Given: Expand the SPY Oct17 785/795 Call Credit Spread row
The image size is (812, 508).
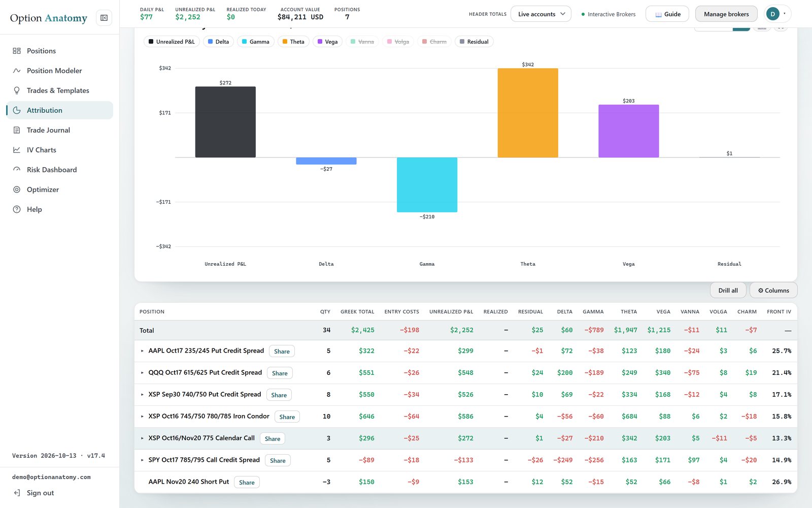Looking at the screenshot, I should [142, 460].
